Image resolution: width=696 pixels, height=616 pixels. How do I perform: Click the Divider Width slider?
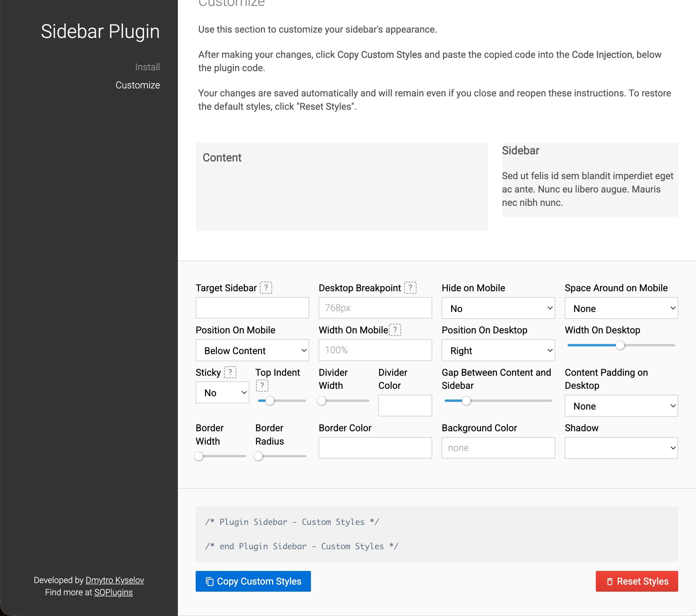click(x=344, y=401)
